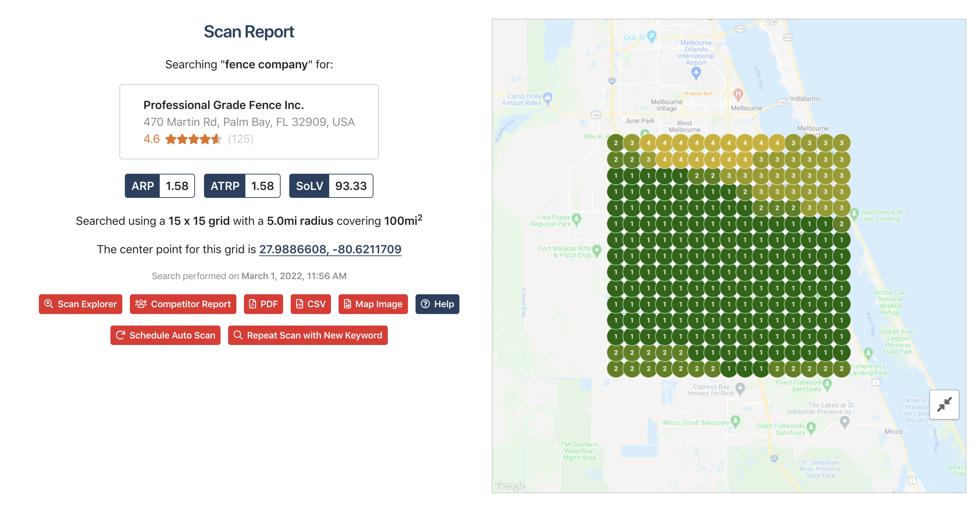Viewport: 980px width, 518px height.
Task: Click the Micco Scrub Sanctuary tree marker
Action: point(735,421)
